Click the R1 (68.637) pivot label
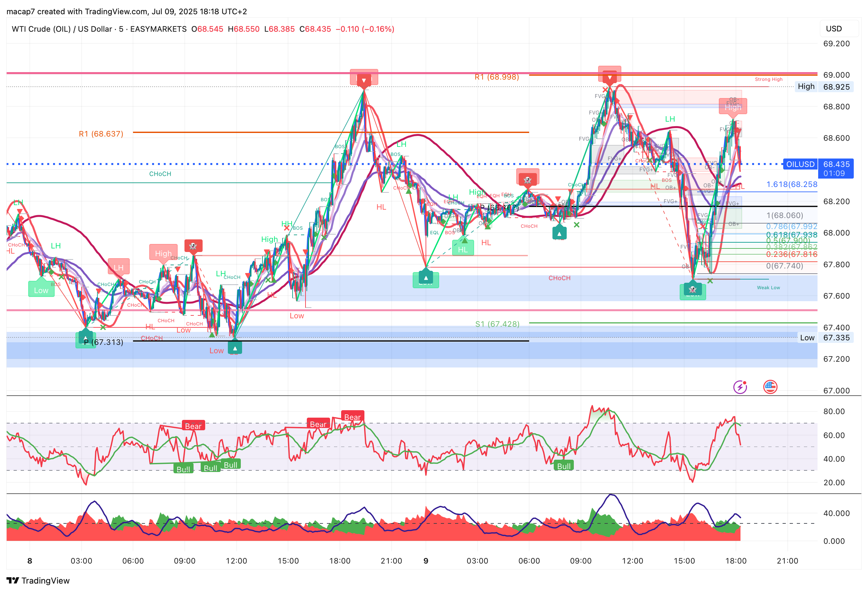The image size is (868, 592). (x=101, y=134)
